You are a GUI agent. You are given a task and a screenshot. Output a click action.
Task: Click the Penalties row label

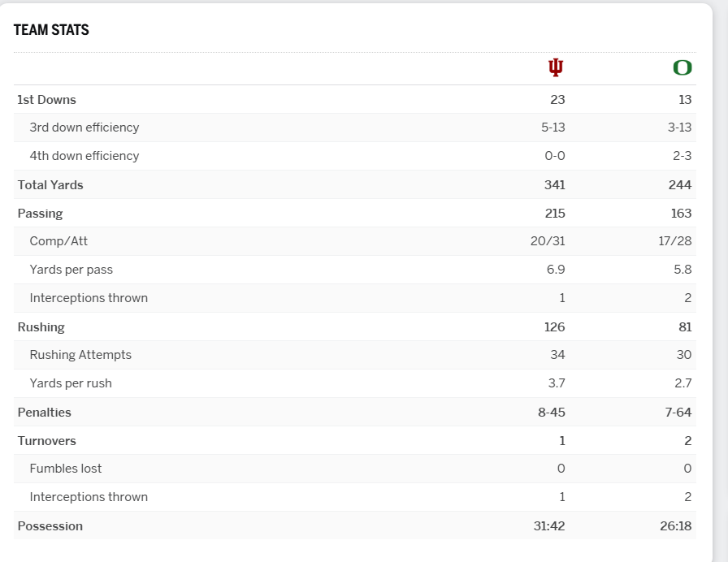(x=44, y=413)
